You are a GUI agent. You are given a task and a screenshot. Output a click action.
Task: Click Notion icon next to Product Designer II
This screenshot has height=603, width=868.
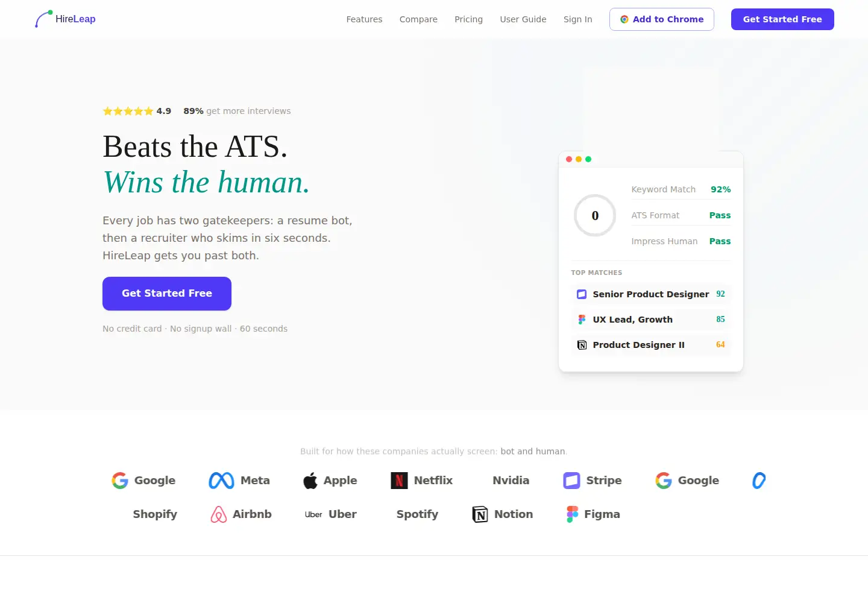pyautogui.click(x=582, y=345)
